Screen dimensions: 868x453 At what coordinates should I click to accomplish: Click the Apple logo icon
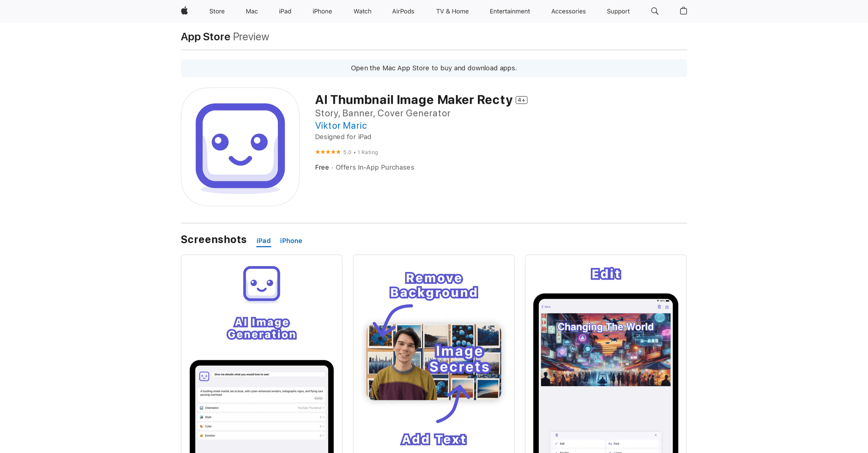(x=184, y=11)
